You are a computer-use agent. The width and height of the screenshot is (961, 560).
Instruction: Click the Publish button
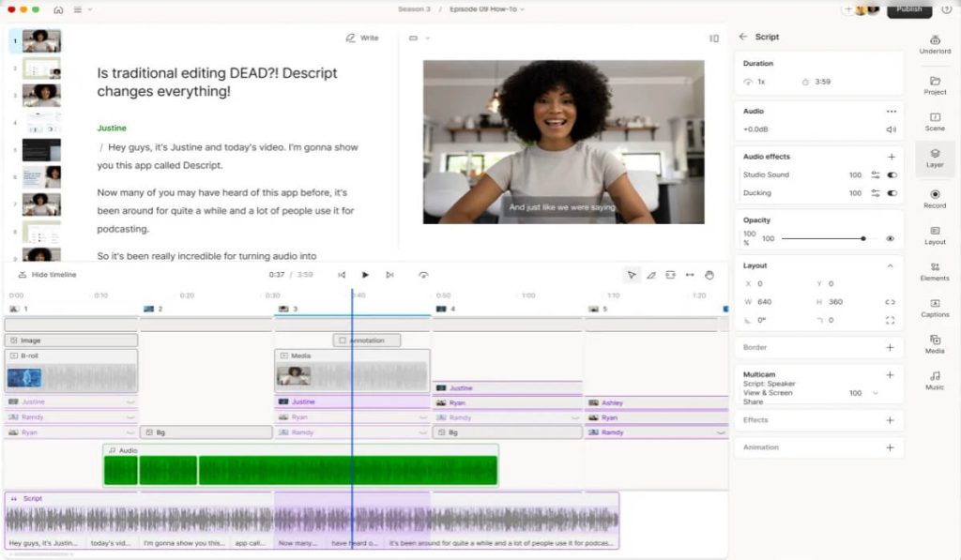coord(908,8)
